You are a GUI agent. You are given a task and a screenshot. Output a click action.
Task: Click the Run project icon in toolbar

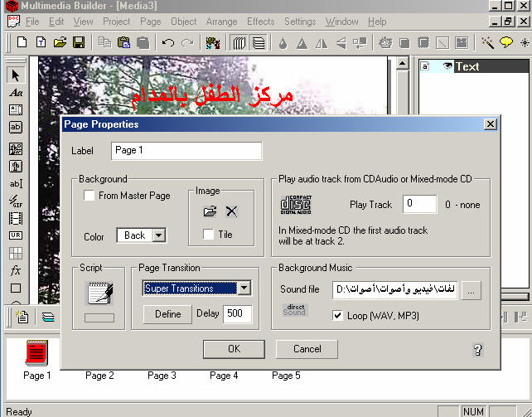click(213, 43)
